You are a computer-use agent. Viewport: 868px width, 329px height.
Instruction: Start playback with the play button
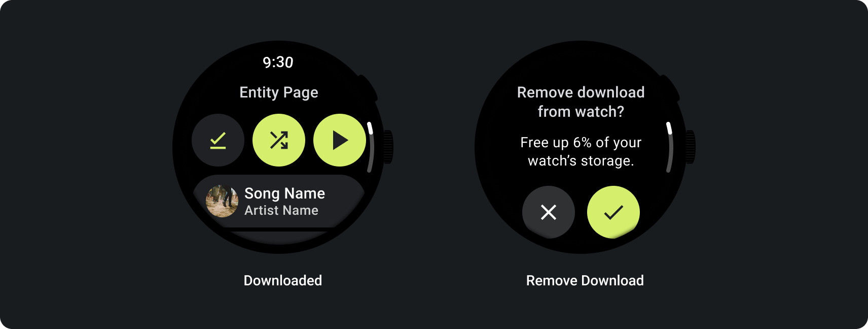[x=340, y=140]
